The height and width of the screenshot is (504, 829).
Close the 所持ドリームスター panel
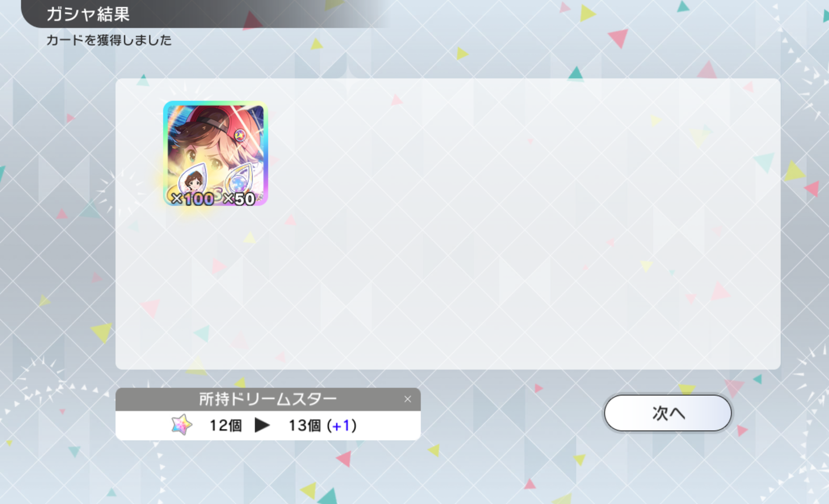[407, 399]
